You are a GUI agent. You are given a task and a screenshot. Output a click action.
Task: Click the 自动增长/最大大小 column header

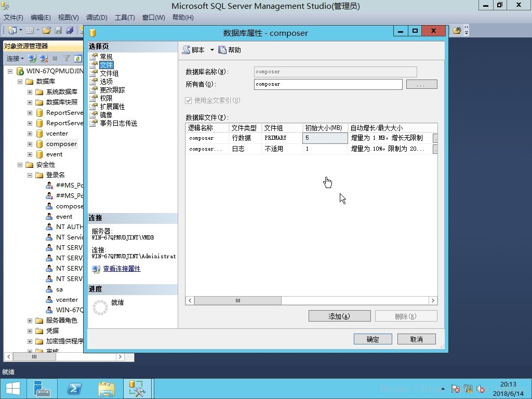[x=393, y=128]
